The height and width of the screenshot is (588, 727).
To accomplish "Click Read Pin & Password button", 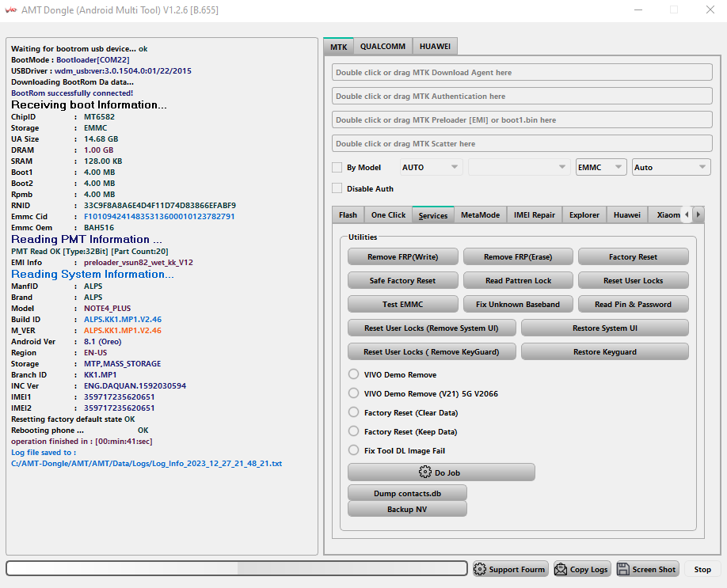I will point(633,304).
